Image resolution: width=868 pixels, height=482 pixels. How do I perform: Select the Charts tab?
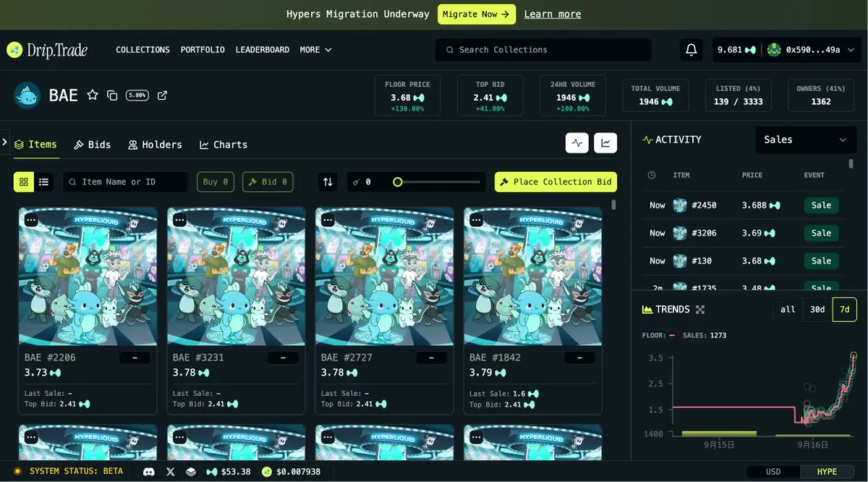pyautogui.click(x=224, y=145)
